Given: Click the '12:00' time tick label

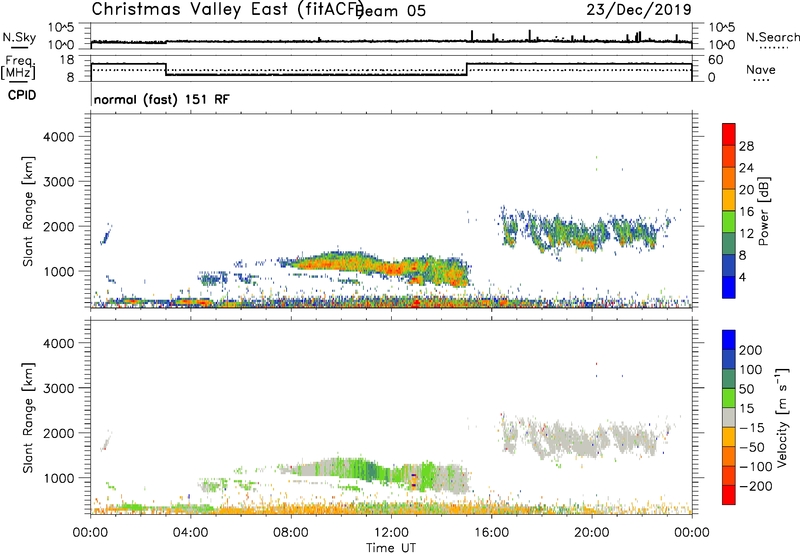Looking at the screenshot, I should click(x=391, y=533).
